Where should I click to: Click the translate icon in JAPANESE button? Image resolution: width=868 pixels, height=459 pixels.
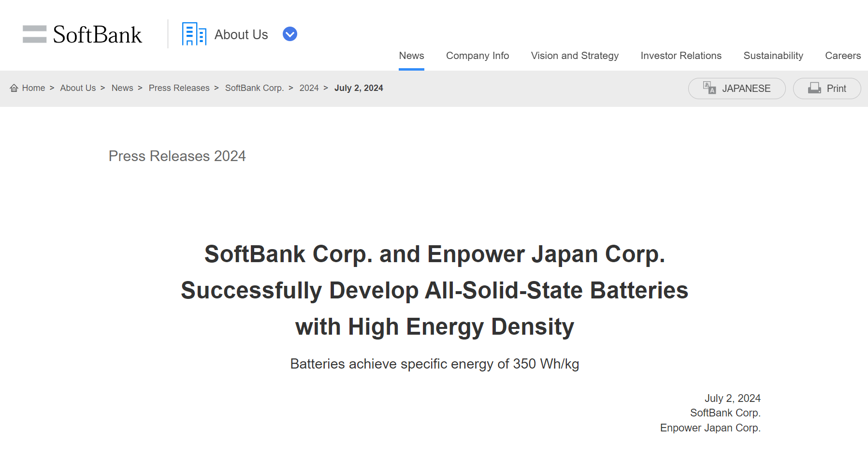coord(709,88)
